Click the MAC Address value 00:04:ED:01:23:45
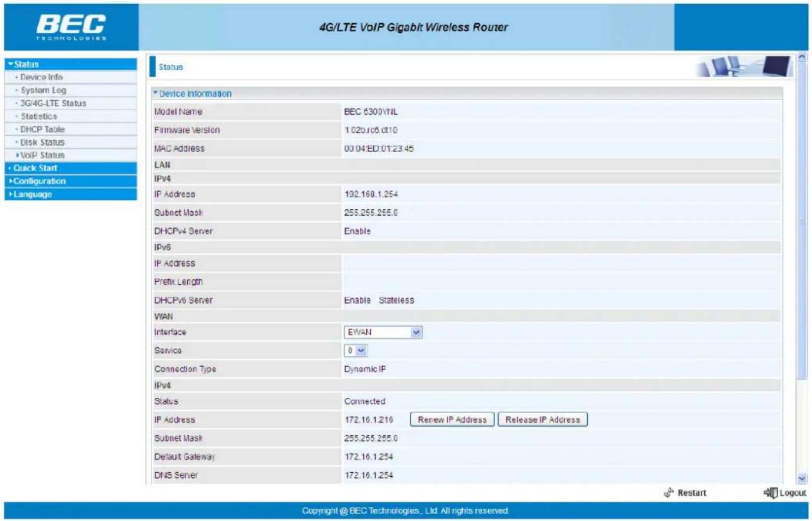 pos(379,149)
